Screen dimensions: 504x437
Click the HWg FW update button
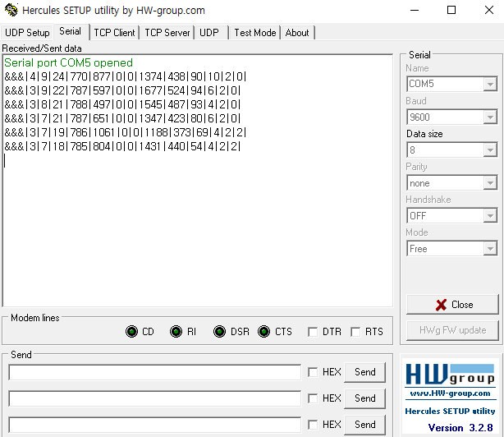[x=452, y=330]
